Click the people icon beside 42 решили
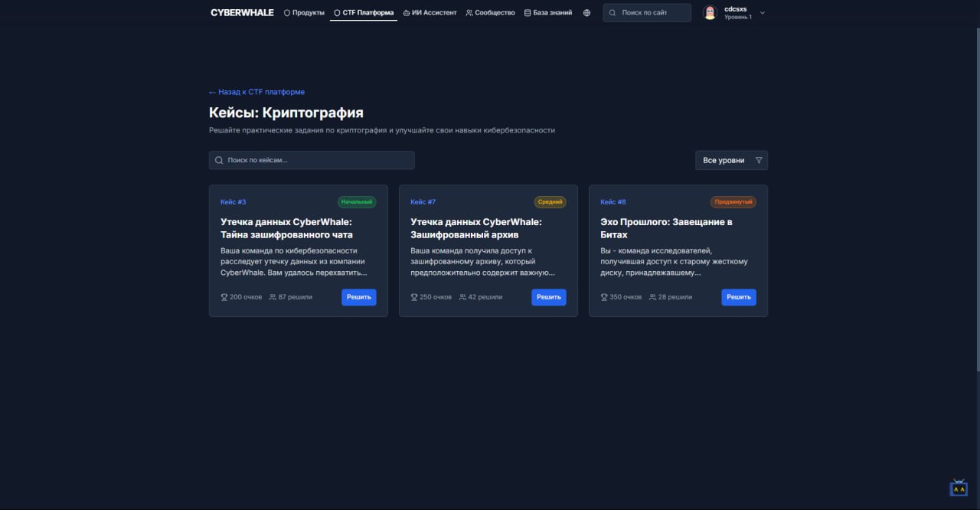 click(x=462, y=297)
